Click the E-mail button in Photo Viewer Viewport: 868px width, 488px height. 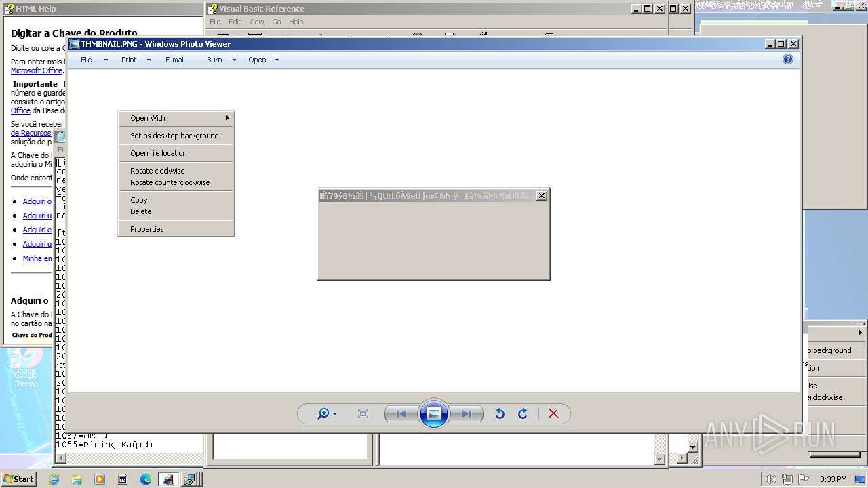tap(175, 60)
